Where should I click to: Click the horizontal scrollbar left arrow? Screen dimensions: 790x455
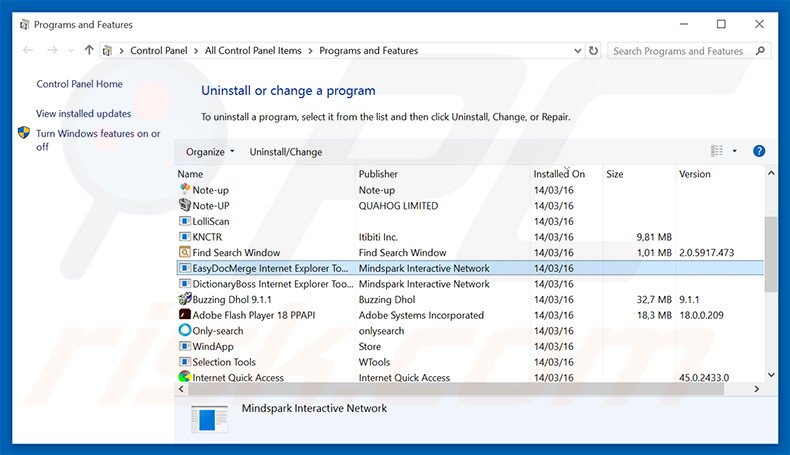[181, 389]
